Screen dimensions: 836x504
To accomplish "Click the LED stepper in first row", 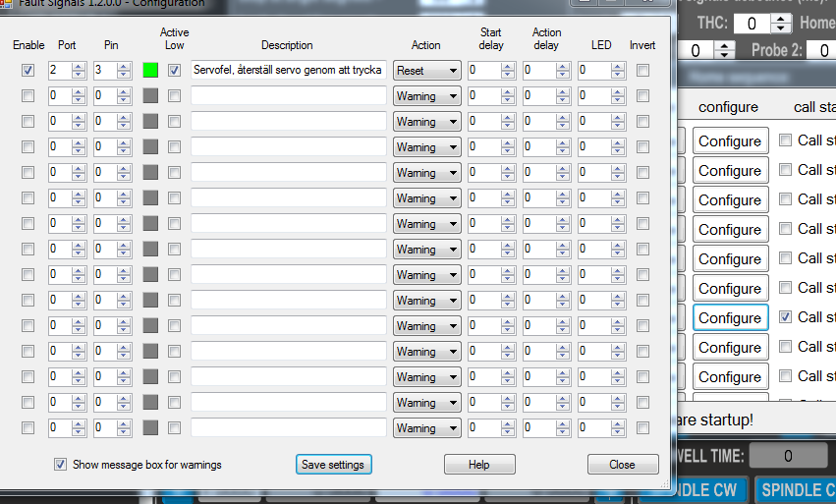I will click(601, 71).
